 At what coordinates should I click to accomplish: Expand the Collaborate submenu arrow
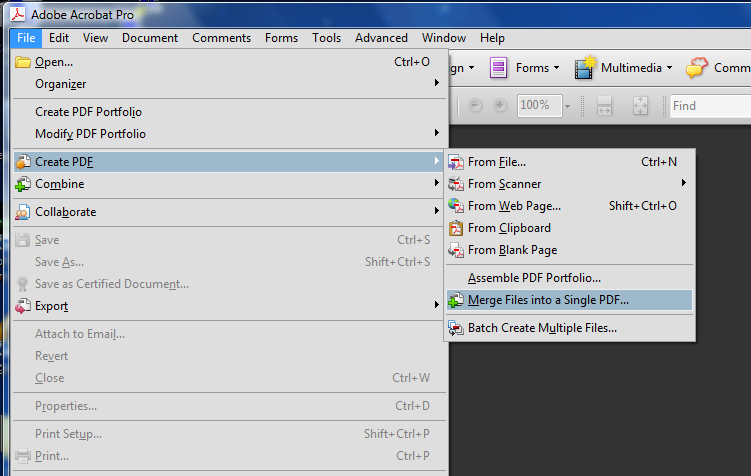tap(436, 210)
